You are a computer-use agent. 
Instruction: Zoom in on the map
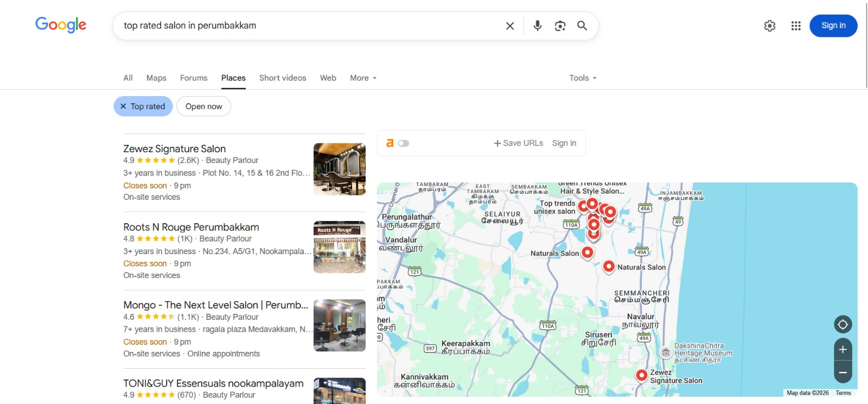843,349
